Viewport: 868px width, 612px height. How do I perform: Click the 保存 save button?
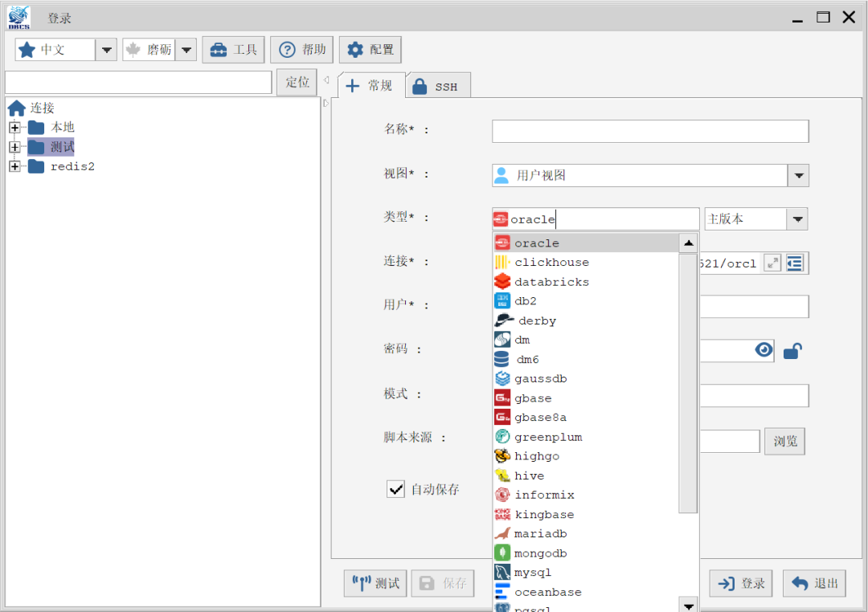point(442,583)
